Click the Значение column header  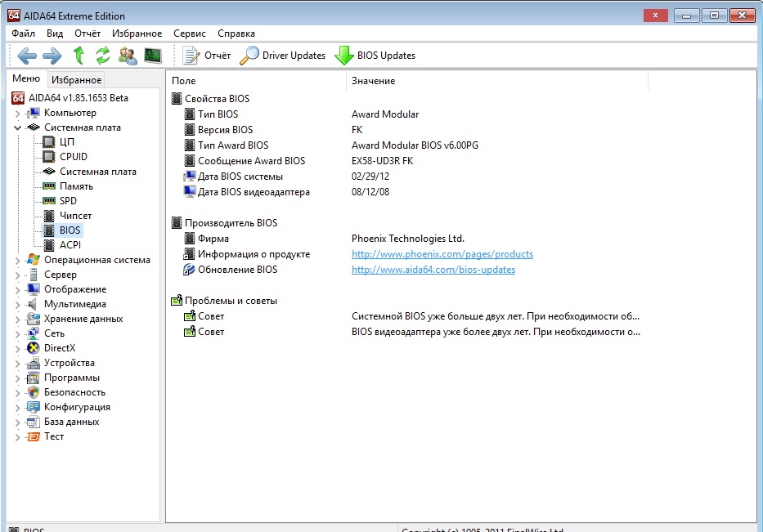pyautogui.click(x=497, y=81)
